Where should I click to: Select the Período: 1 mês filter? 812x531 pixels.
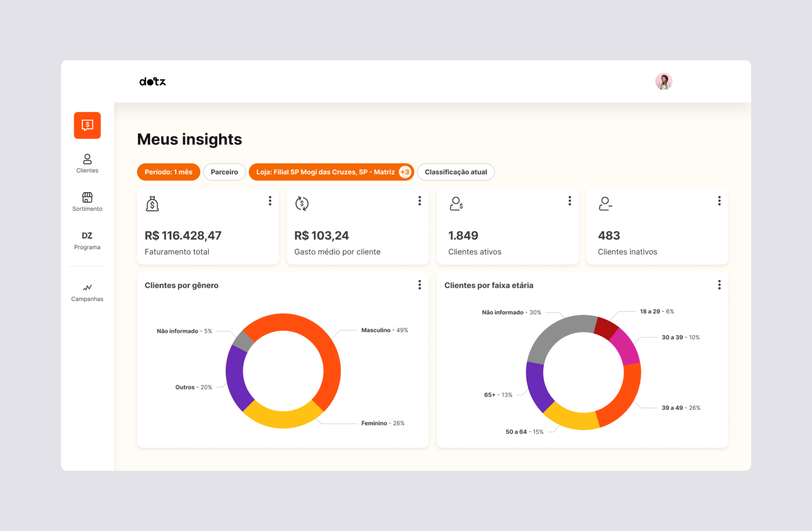(169, 172)
